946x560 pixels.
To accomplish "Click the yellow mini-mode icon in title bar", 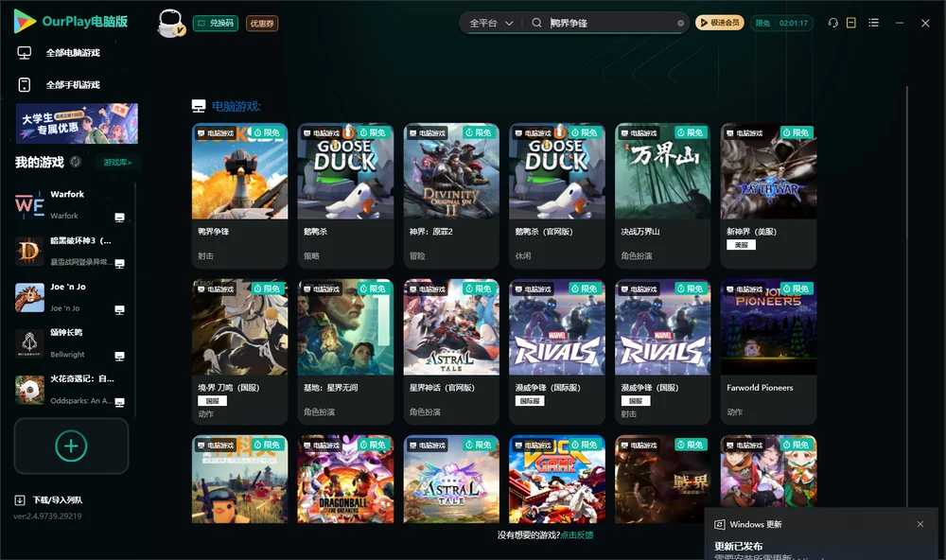I will [851, 23].
